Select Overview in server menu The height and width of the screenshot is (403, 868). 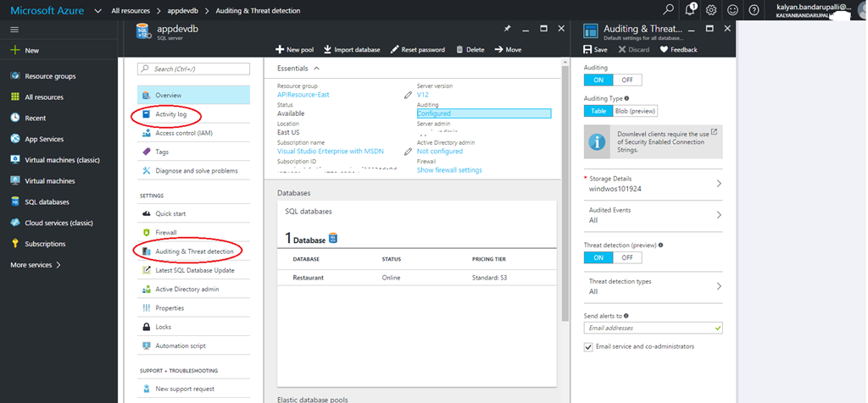pyautogui.click(x=194, y=95)
